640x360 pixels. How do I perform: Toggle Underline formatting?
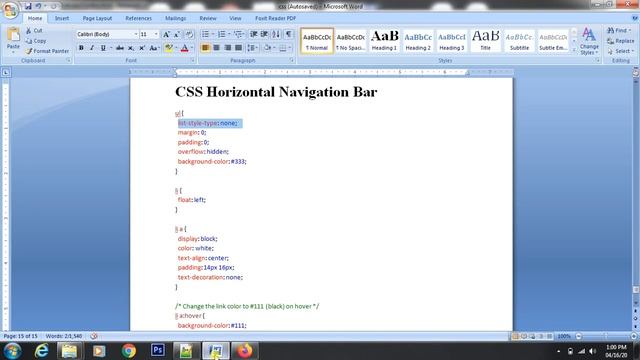click(103, 48)
